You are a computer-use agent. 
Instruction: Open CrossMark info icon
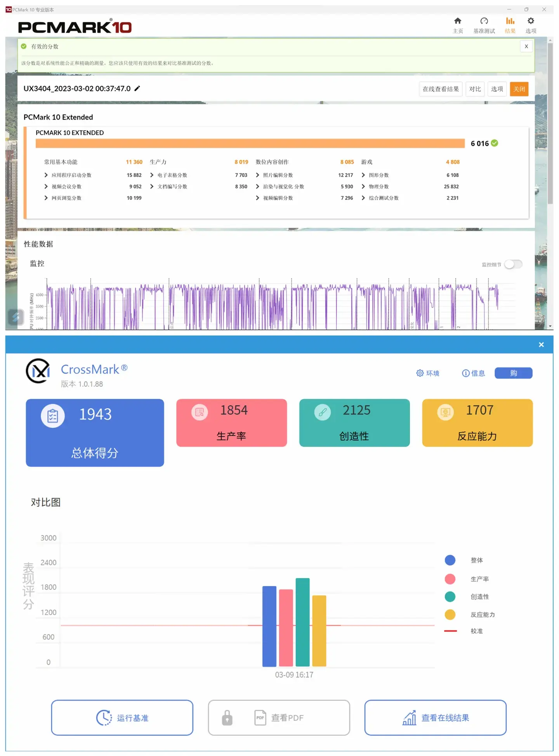tap(465, 373)
